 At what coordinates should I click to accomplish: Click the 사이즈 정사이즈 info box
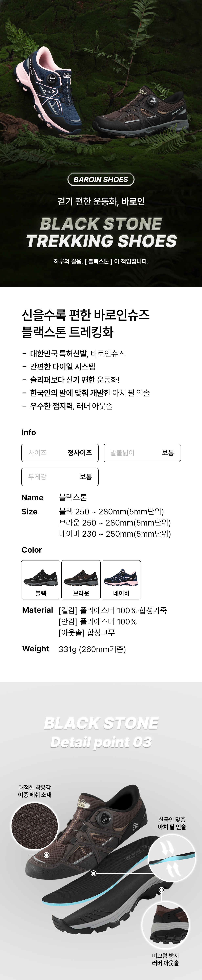60,453
